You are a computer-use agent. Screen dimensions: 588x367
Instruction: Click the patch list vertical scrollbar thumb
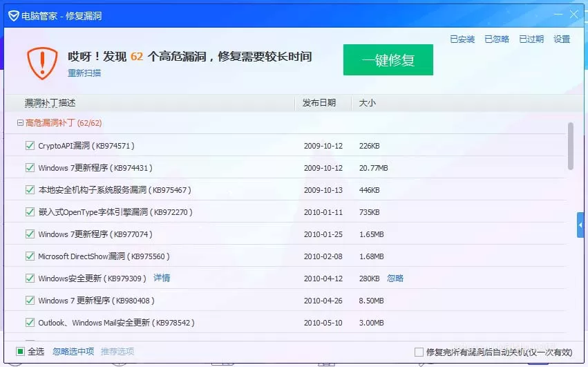tap(571, 147)
